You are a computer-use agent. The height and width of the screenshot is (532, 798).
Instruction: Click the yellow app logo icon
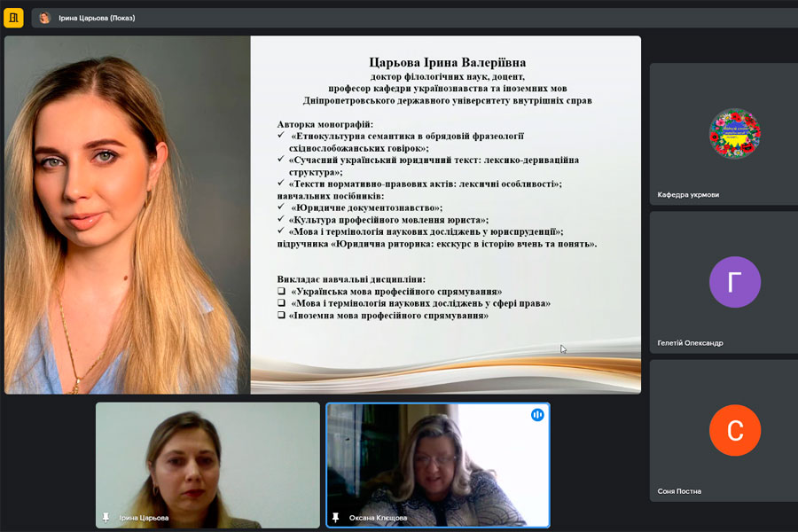click(x=13, y=18)
